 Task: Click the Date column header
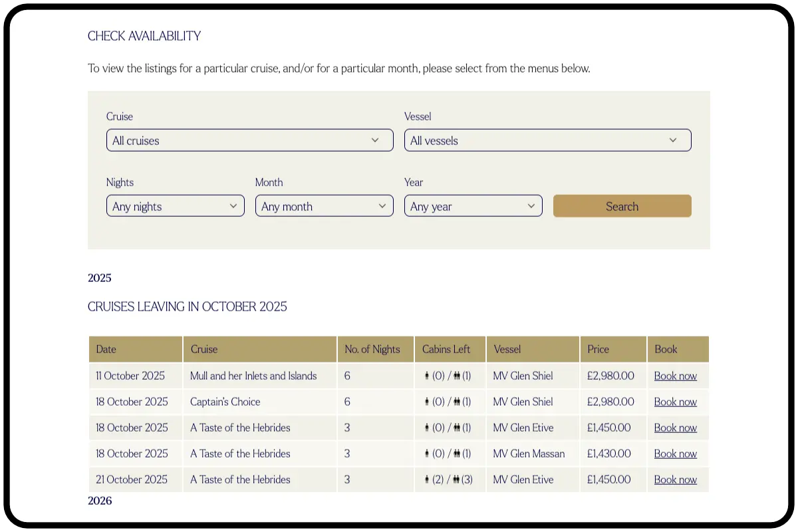click(105, 348)
